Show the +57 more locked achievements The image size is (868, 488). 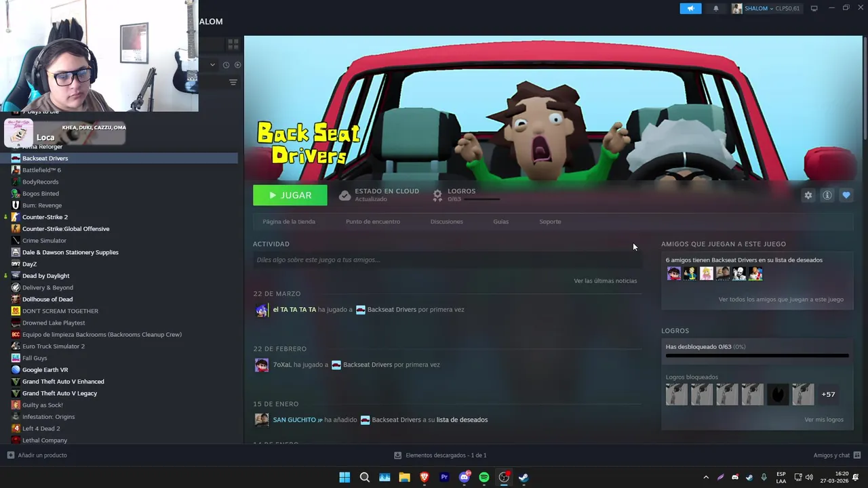point(828,394)
